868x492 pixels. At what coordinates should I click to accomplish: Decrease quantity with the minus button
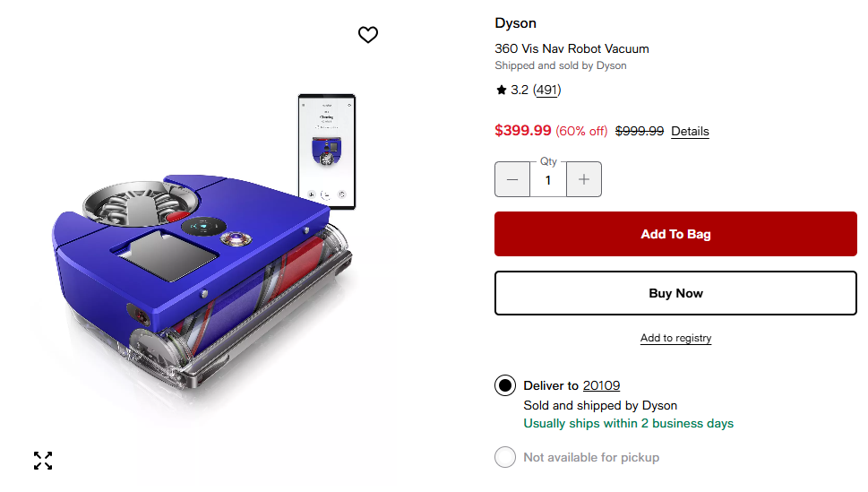(x=512, y=179)
